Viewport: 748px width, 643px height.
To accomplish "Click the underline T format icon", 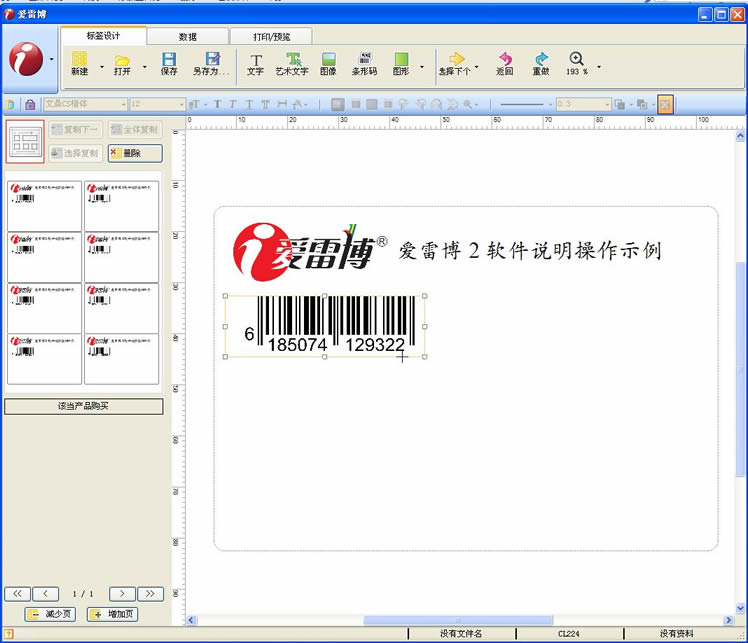I will [249, 104].
